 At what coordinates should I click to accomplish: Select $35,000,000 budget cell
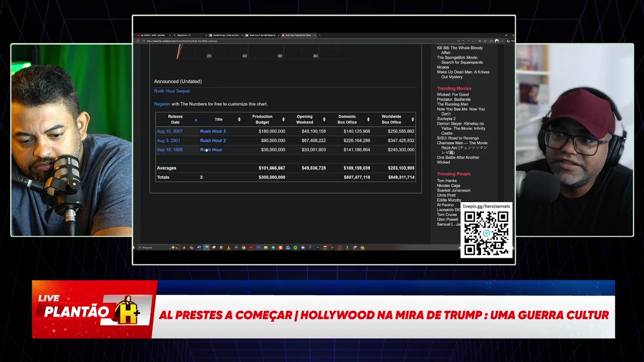273,150
